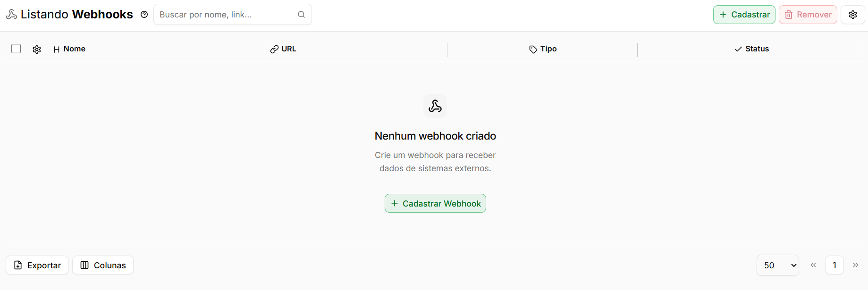This screenshot has height=290, width=868.
Task: Go to next page with double chevron
Action: coord(856,265)
